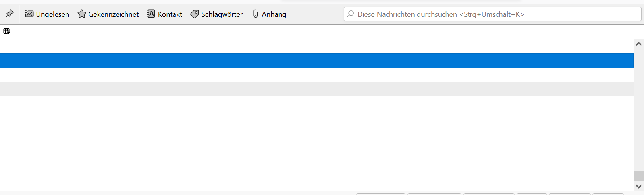The image size is (644, 195).
Task: Select the gray message row
Action: coord(316,89)
